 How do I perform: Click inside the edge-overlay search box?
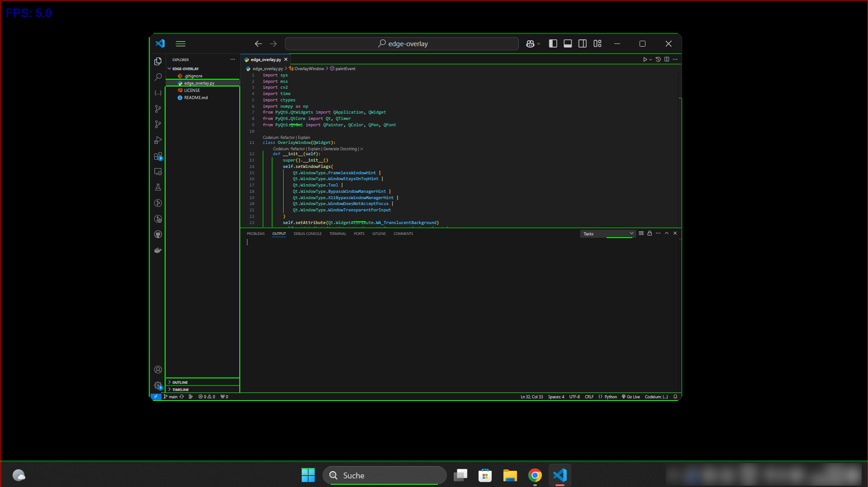(402, 43)
